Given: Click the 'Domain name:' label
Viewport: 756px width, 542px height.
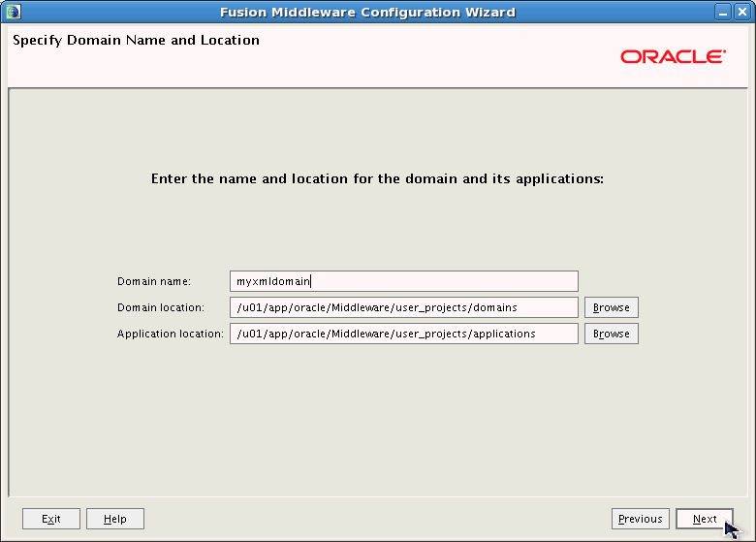Looking at the screenshot, I should point(154,281).
